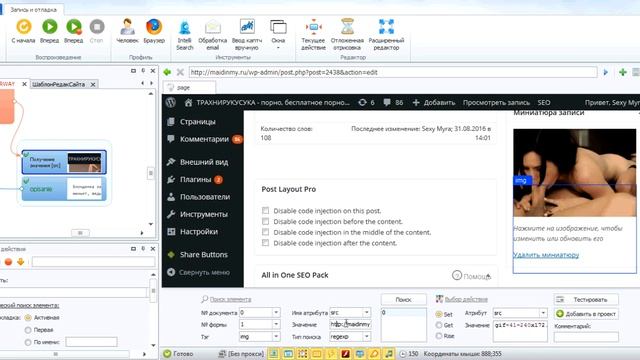Tick Disable code injection in the middle
Image resolution: width=640 pixels, height=360 pixels.
(x=266, y=232)
